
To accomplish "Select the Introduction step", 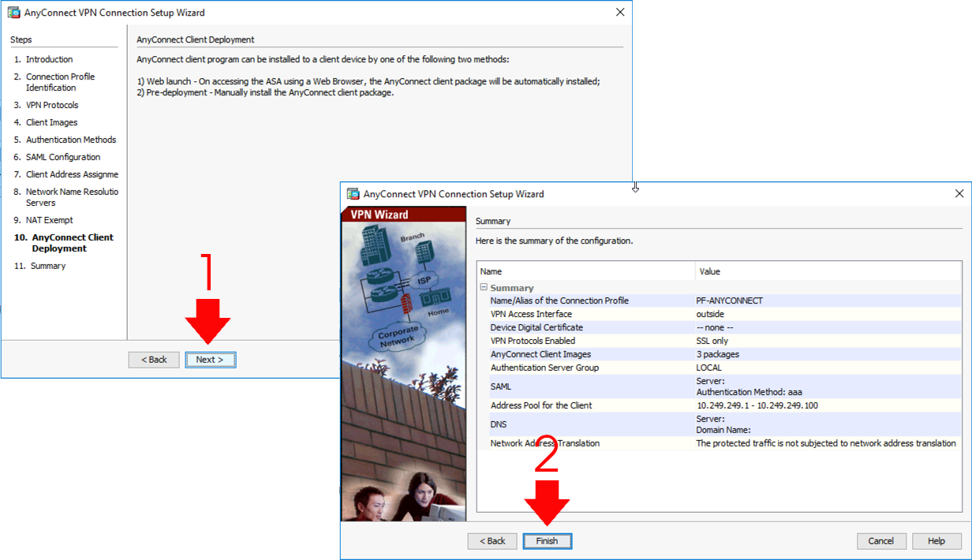I will pos(49,59).
